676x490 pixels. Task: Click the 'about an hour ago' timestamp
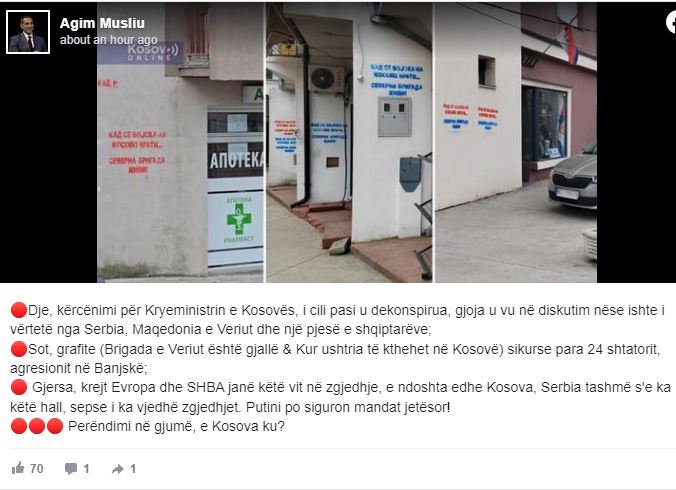[109, 40]
